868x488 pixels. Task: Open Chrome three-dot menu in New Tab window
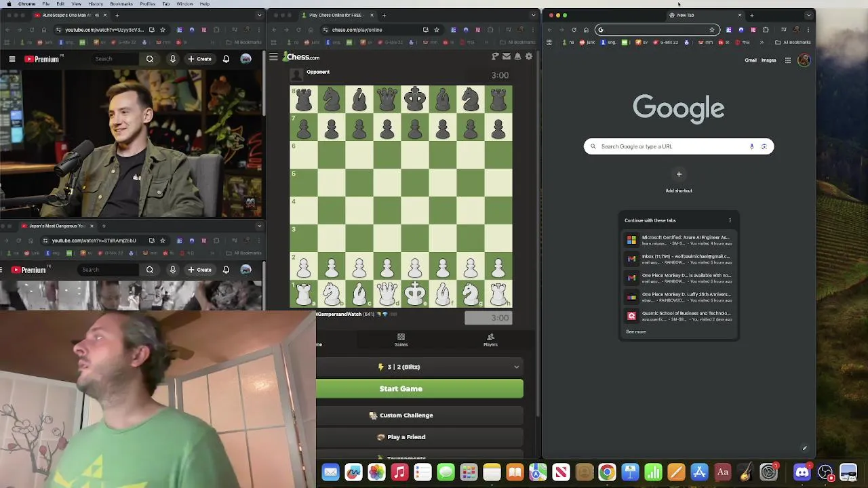tap(808, 30)
